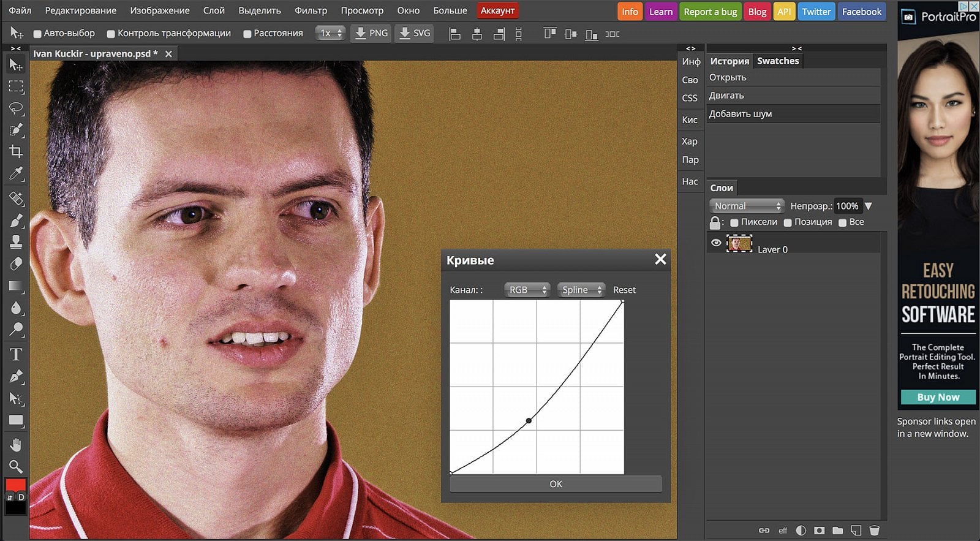Screen dimensions: 980x541
Task: Open the 1x export scale dropdown
Action: 330,33
